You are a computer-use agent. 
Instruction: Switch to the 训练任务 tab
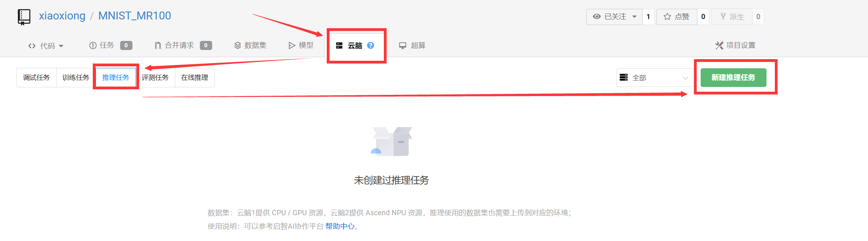coord(76,77)
